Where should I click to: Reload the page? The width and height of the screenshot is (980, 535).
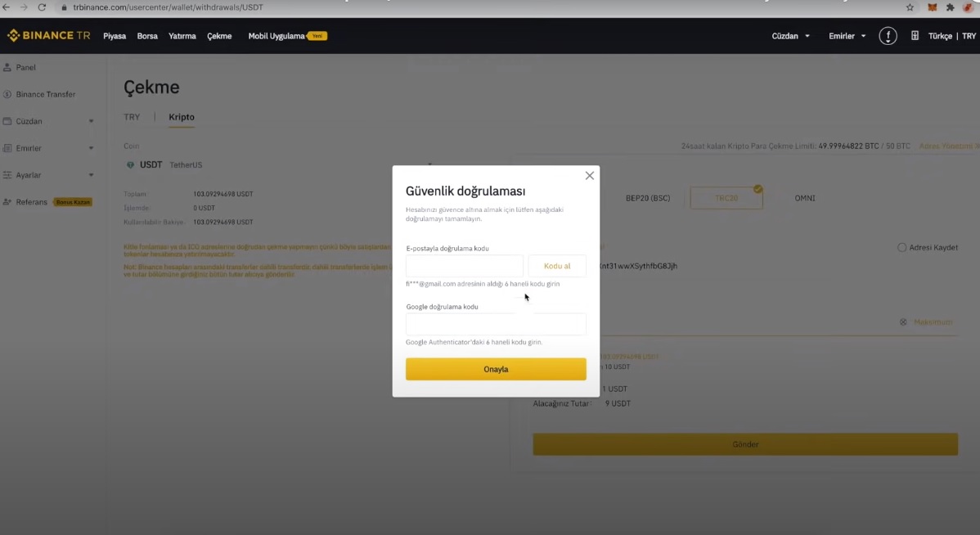pyautogui.click(x=42, y=7)
